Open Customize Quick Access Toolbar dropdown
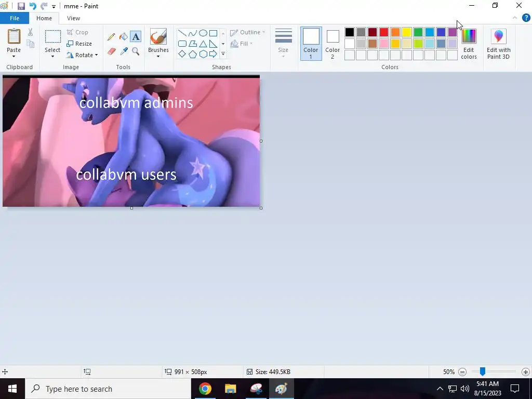This screenshot has height=399, width=532. (x=54, y=6)
